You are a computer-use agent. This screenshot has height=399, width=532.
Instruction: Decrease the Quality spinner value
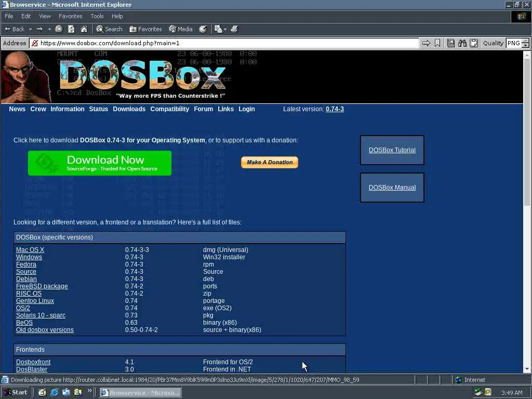[x=525, y=46]
